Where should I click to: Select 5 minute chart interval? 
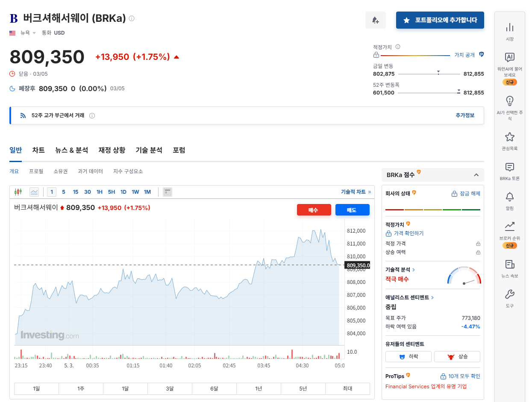tap(64, 192)
